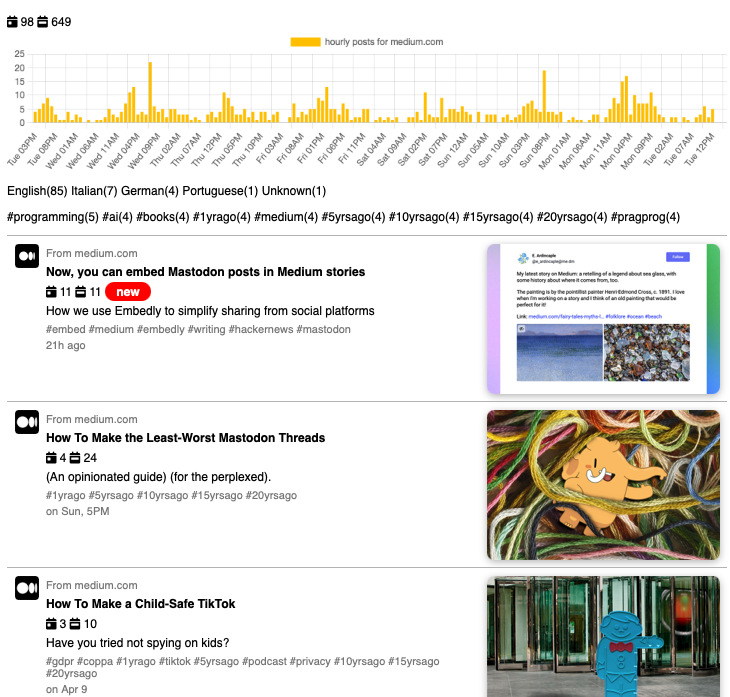Screen dimensions: 730x697
Task: Click the 'on Sun, 5PM' timestamp
Action: pos(78,512)
